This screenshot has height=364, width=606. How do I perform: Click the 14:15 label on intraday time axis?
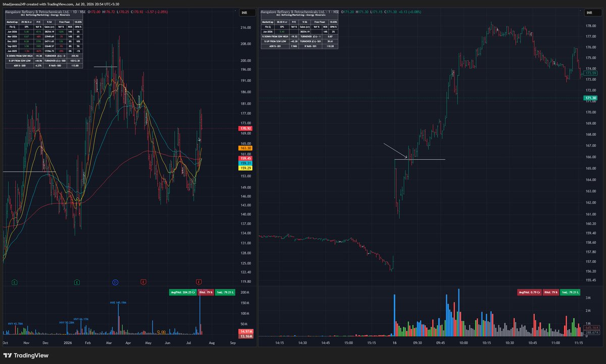pyautogui.click(x=279, y=342)
